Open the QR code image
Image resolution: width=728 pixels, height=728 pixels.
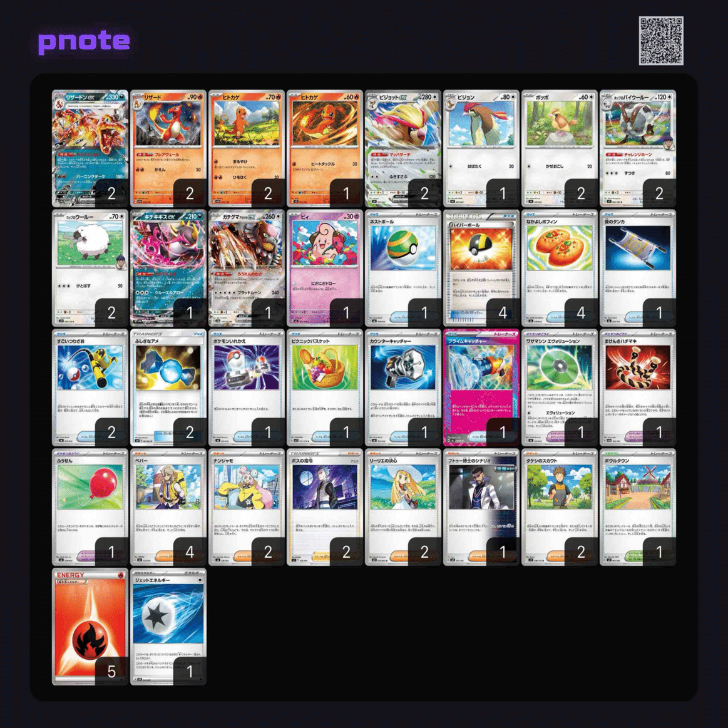coord(660,41)
